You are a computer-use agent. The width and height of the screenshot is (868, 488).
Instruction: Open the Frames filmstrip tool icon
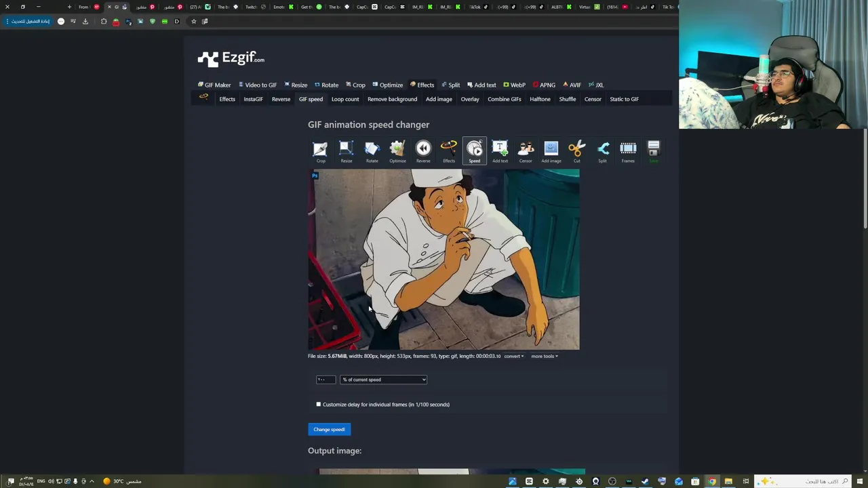click(x=628, y=151)
